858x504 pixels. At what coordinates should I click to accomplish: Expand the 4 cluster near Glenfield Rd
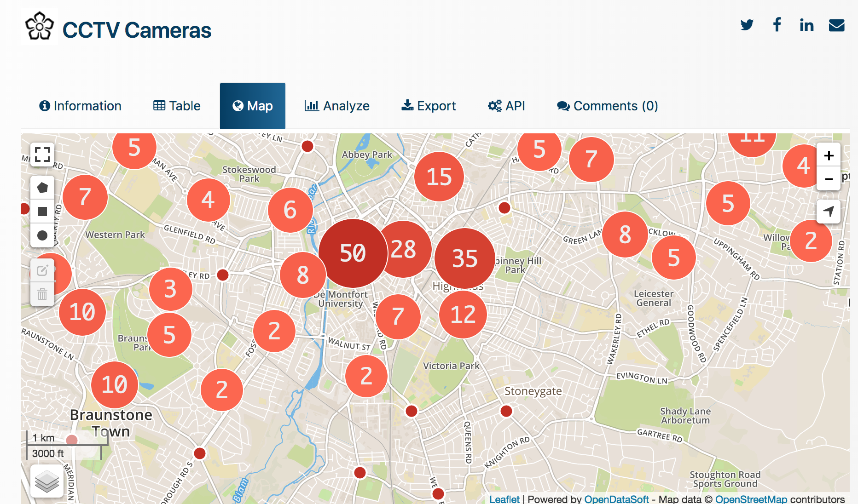coord(208,200)
